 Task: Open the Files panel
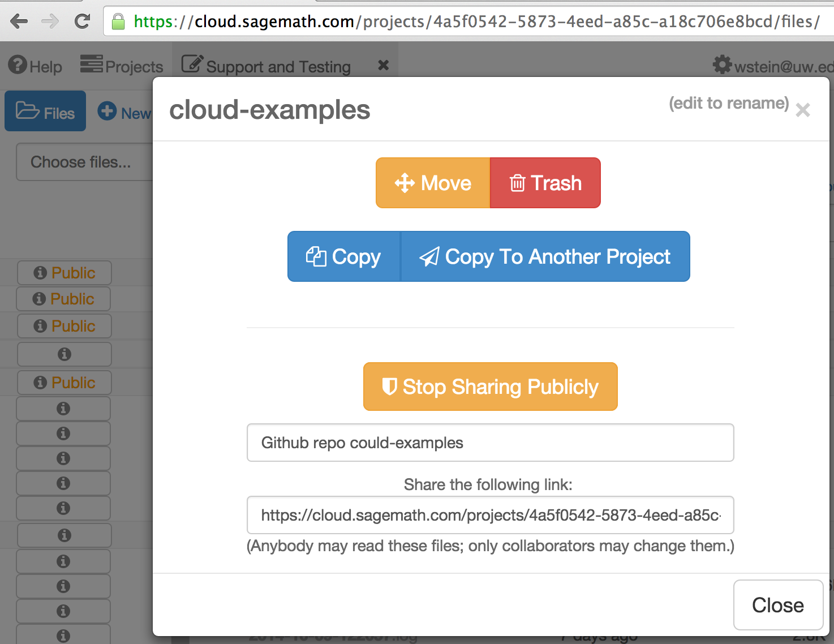45,111
